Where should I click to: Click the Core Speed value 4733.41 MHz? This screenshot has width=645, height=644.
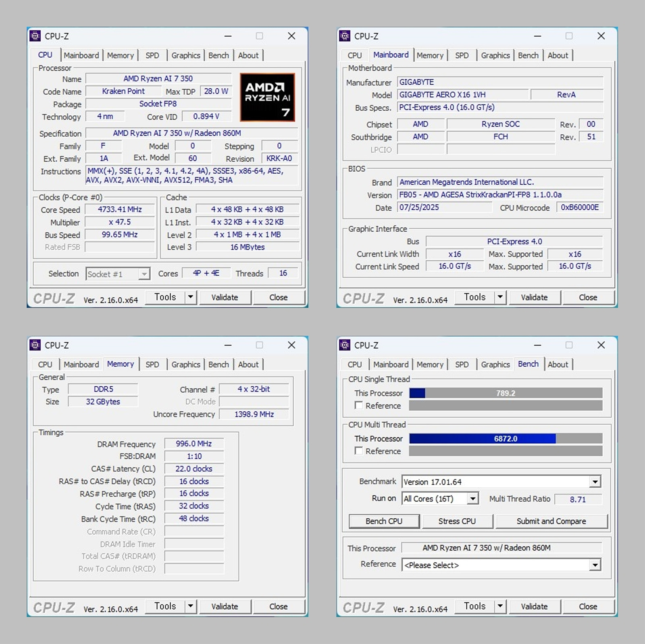pyautogui.click(x=120, y=210)
